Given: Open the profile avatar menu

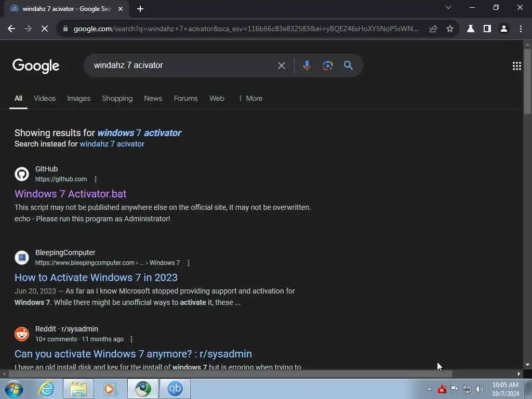Looking at the screenshot, I should [x=504, y=29].
